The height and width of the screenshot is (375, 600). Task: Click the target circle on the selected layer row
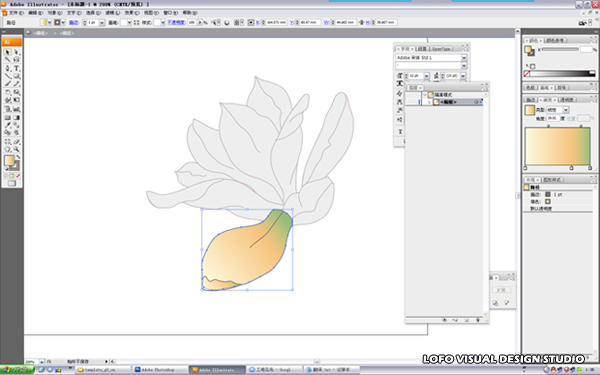coord(476,102)
